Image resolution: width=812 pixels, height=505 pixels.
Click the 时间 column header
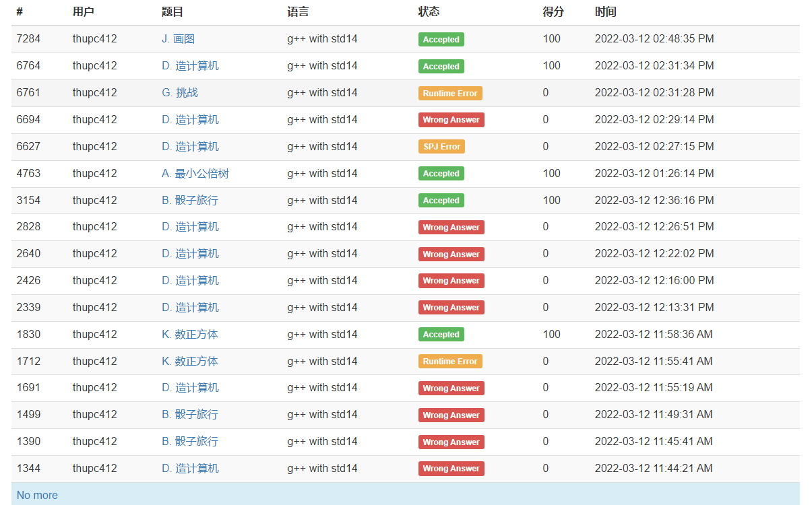[605, 11]
